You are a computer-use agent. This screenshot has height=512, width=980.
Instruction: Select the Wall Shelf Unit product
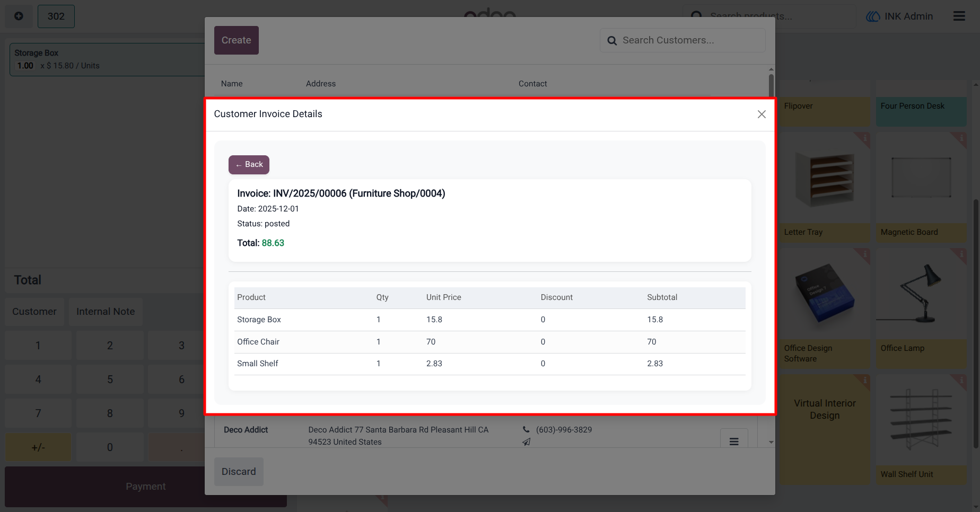coord(921,430)
